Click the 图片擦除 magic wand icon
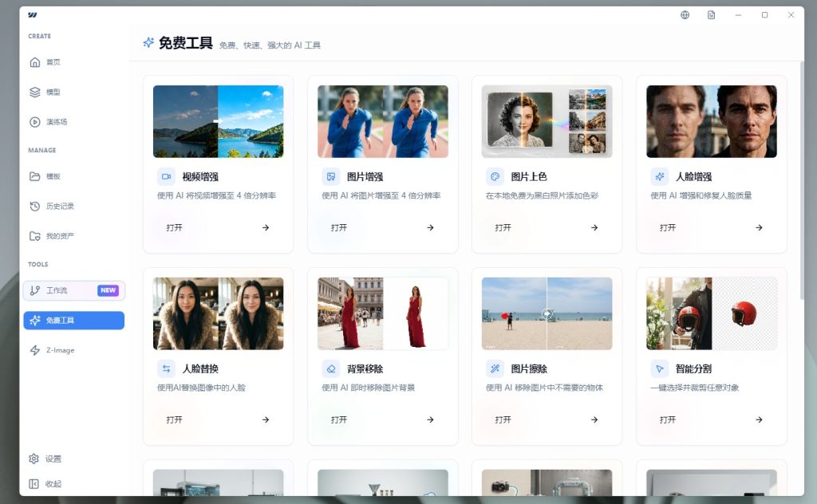Screen dimensions: 817x504 [495, 369]
